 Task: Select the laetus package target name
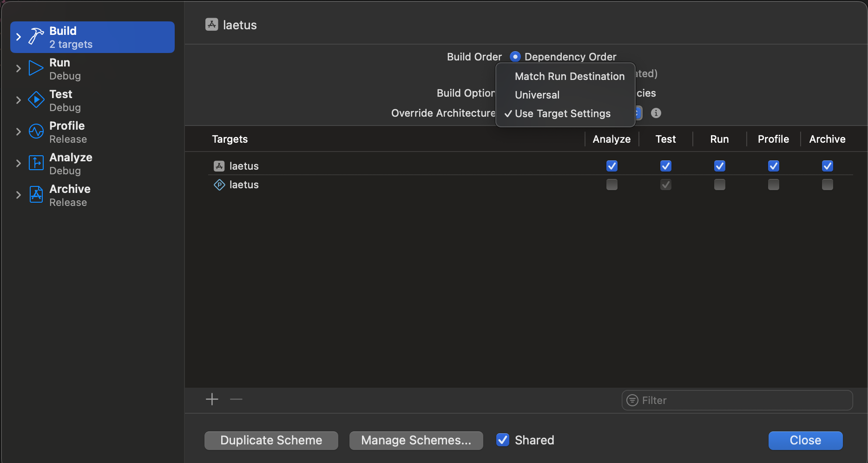(244, 185)
